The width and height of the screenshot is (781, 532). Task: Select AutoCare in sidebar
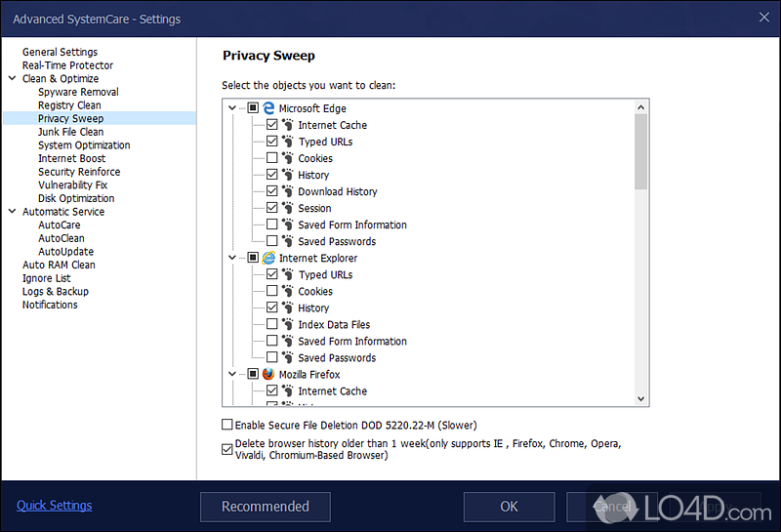[60, 225]
